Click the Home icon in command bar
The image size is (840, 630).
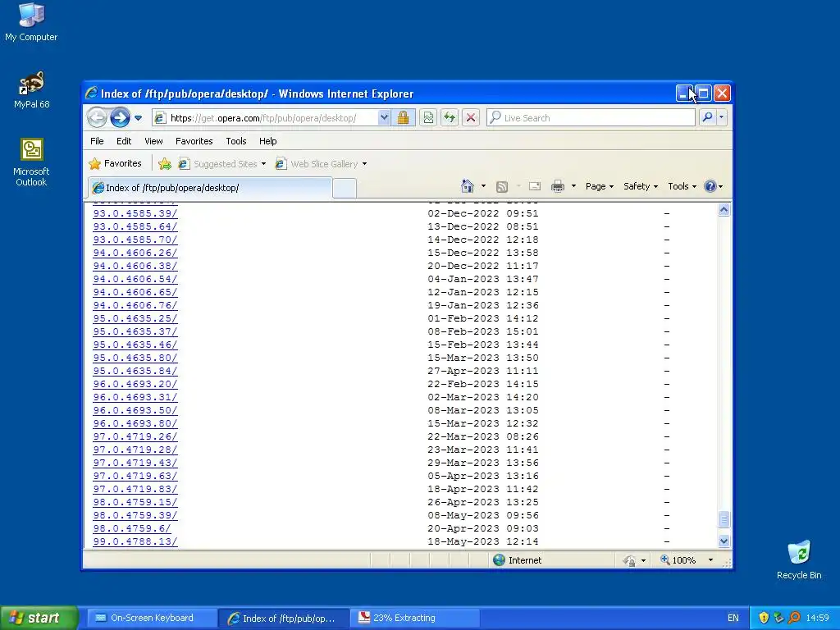click(x=467, y=186)
